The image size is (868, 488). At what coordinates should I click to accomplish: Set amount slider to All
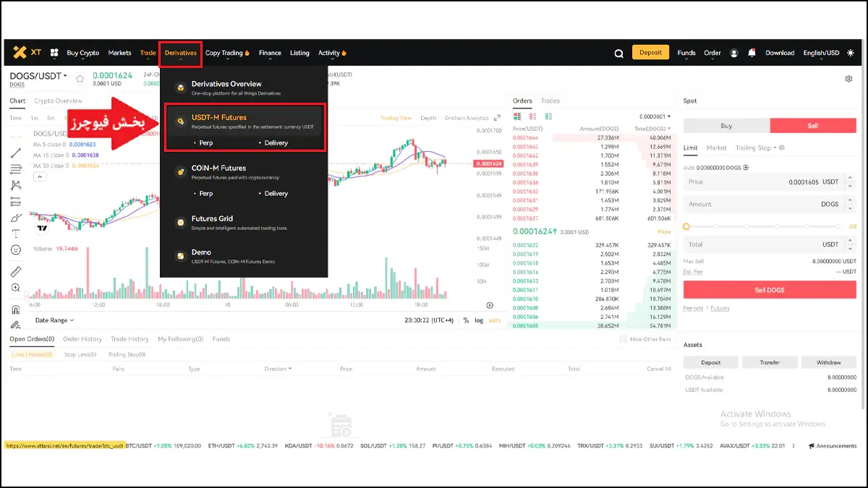853,226
